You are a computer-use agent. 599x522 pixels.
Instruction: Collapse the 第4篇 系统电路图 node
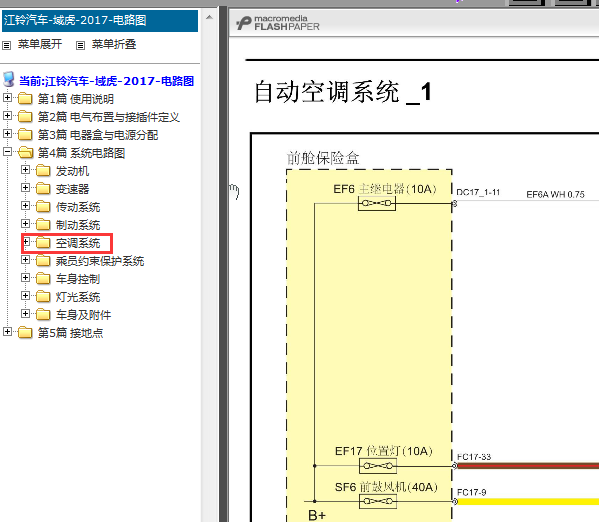coord(7,151)
